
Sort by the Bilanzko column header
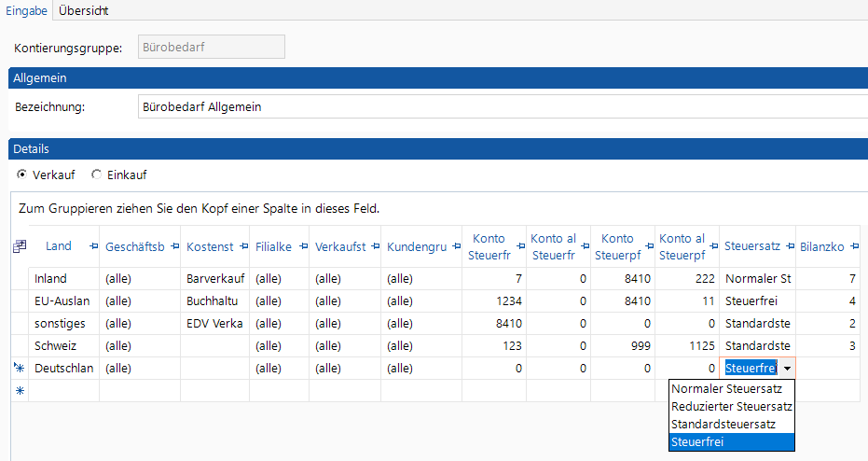click(x=822, y=246)
